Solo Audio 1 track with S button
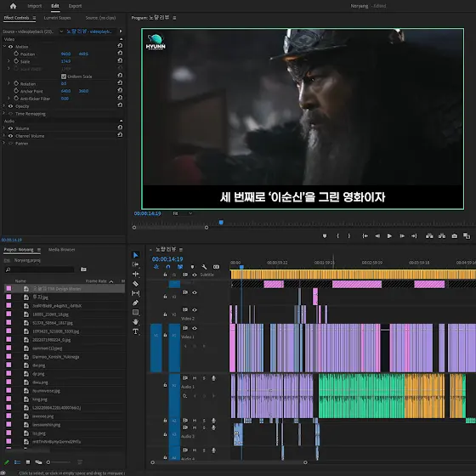Viewport: 476px width, 476px height. click(204, 378)
